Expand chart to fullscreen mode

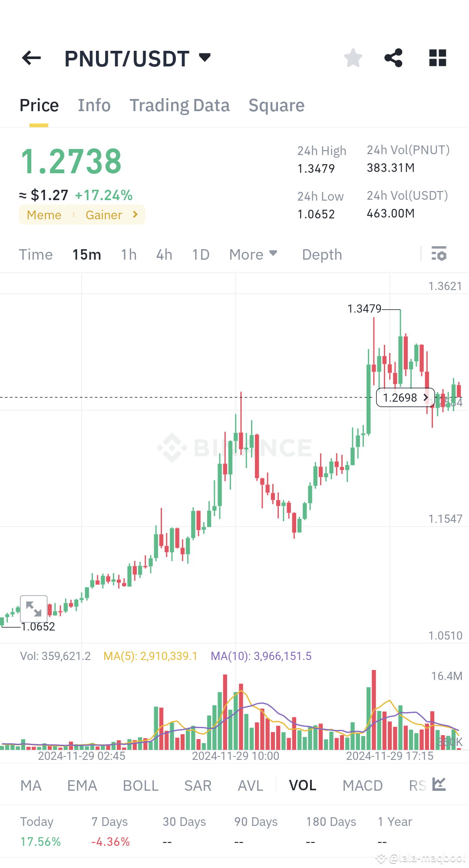[x=34, y=609]
